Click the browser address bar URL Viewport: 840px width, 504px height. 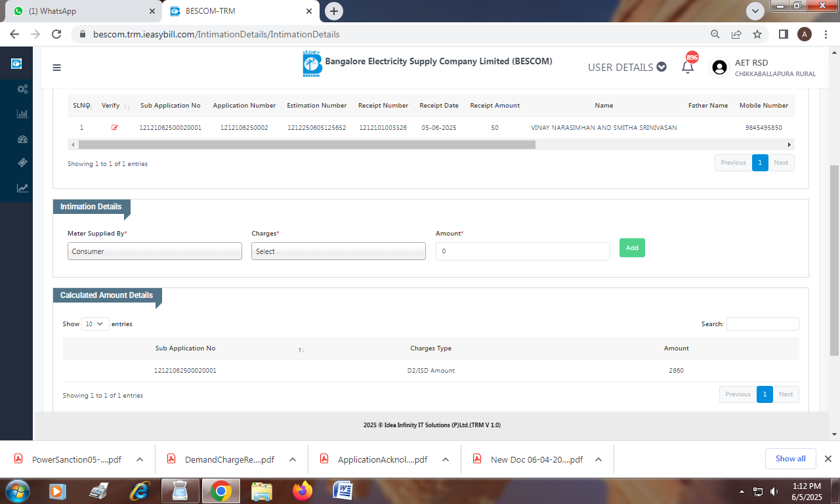click(x=217, y=34)
